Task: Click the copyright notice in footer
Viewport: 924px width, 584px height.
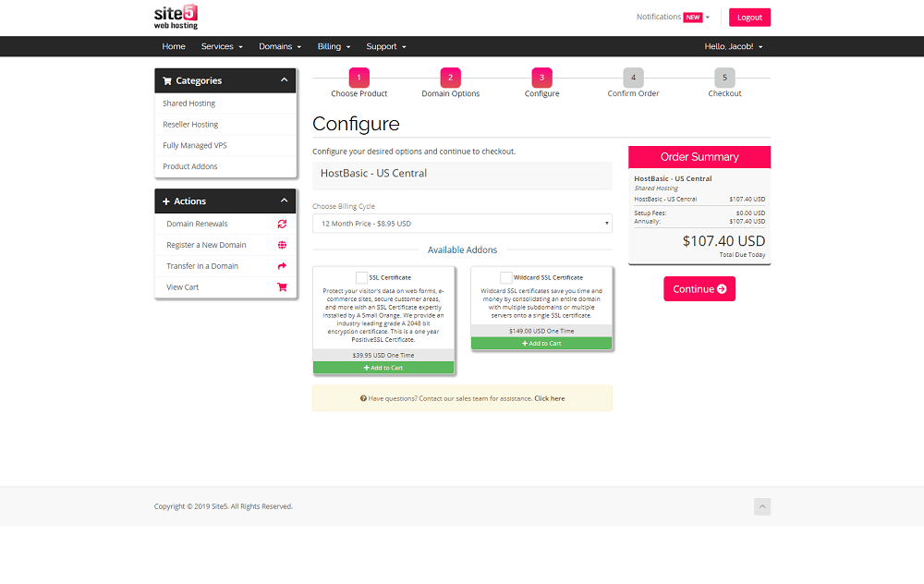Action: pyautogui.click(x=224, y=506)
